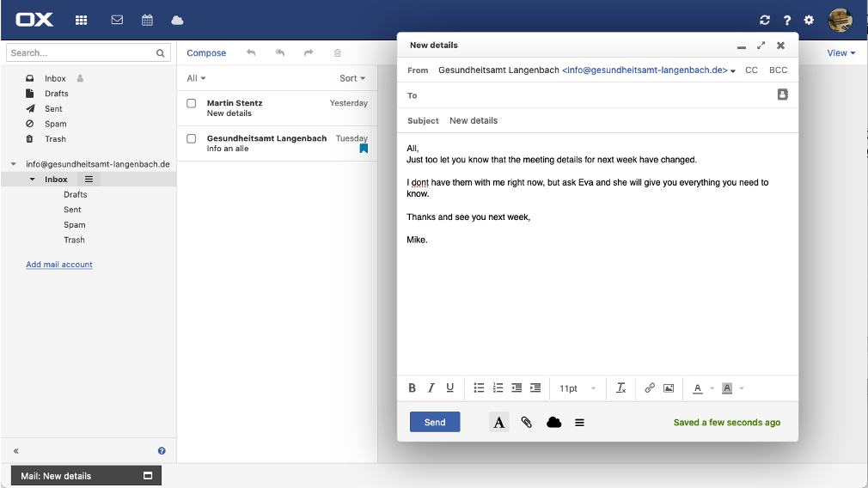Send the email

click(435, 422)
